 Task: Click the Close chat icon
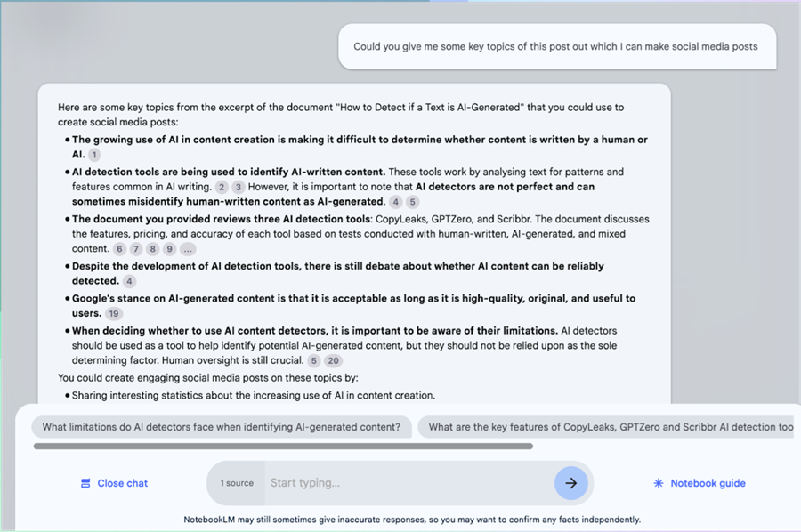(85, 483)
